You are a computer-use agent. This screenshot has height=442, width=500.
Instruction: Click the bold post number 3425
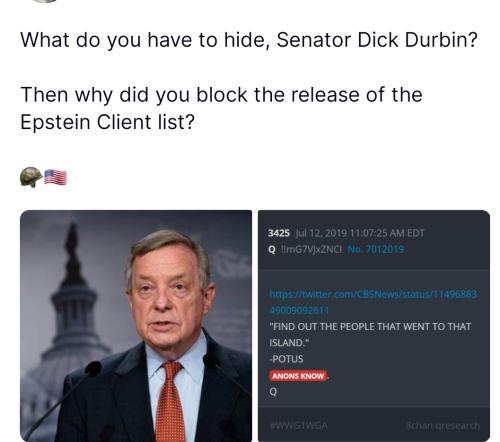pos(279,233)
